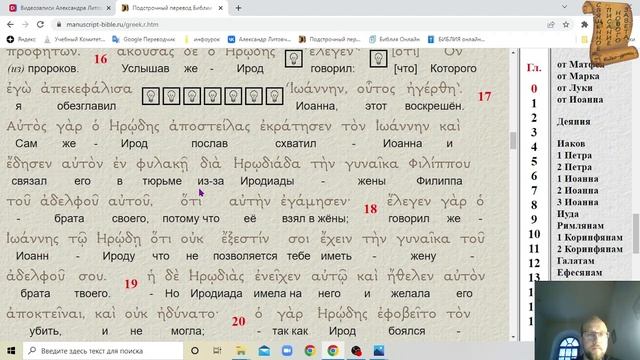This screenshot has height=360, width=640.
Task: Open the book Галатам
Action: 576,261
